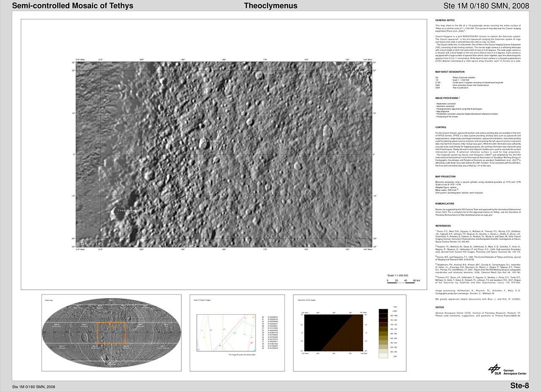Viewport: 541px width, 392px height.
Task: Click the Eupithes crater label
Action: coord(268,73)
